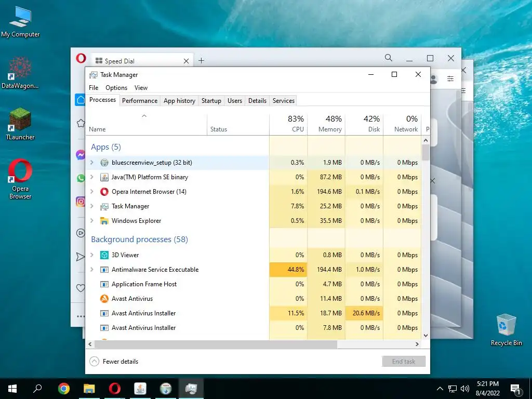Expand the Windows Explorer process row
Image resolution: width=532 pixels, height=399 pixels.
click(x=91, y=221)
